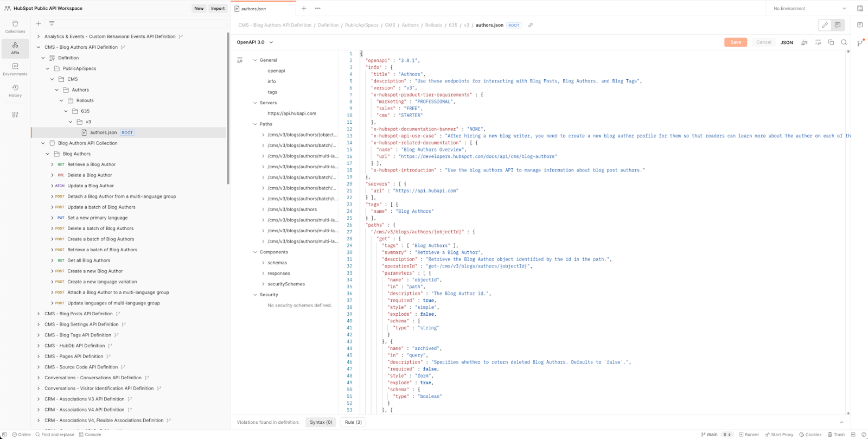Screen dimensions: 868x439
Task: Open the Collections sidebar section
Action: (x=15, y=27)
